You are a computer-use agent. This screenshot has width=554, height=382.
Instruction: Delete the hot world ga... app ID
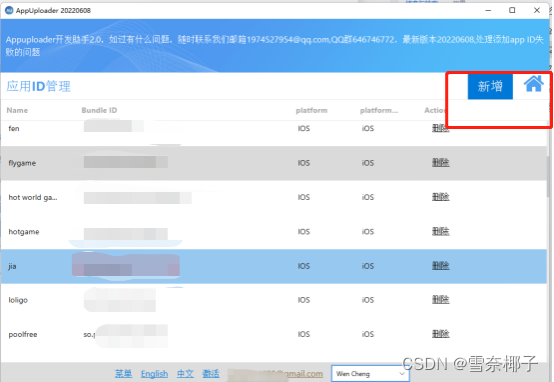(441, 197)
